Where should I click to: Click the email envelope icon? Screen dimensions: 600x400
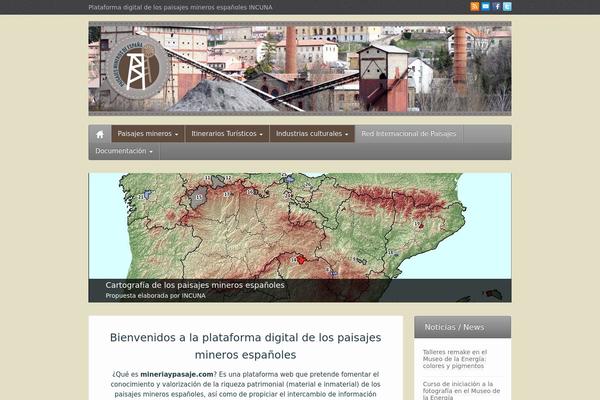coord(485,7)
